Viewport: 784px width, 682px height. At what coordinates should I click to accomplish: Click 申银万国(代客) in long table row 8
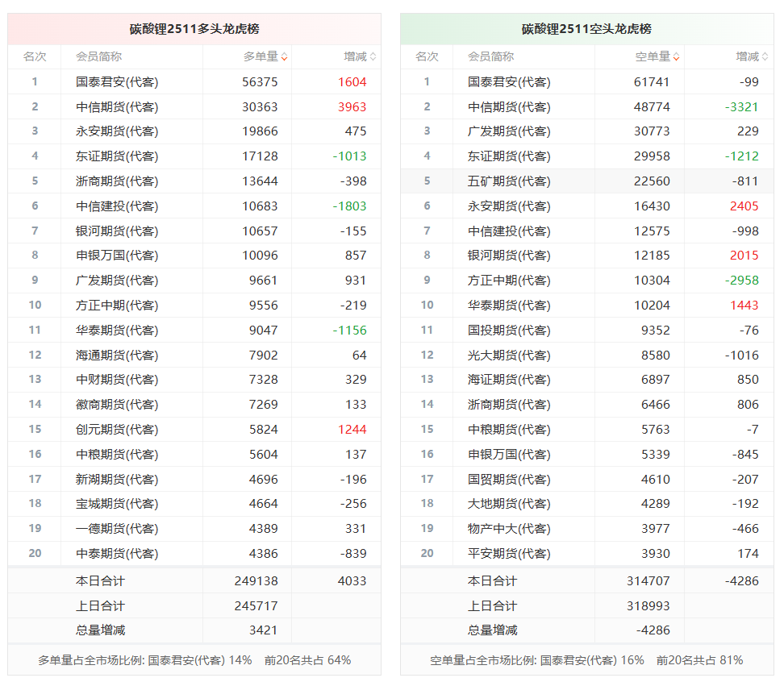117,256
